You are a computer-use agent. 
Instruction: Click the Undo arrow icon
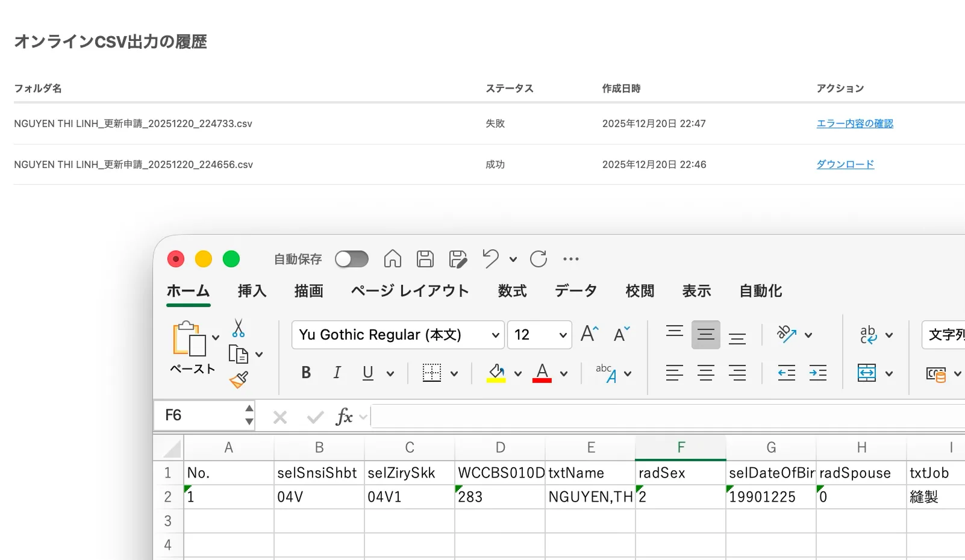(x=490, y=259)
